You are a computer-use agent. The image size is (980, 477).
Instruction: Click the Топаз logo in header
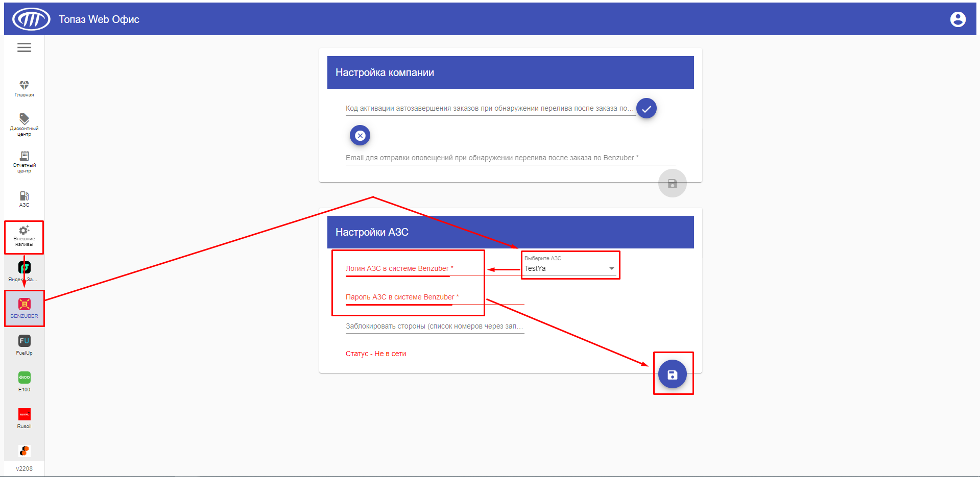(31, 19)
